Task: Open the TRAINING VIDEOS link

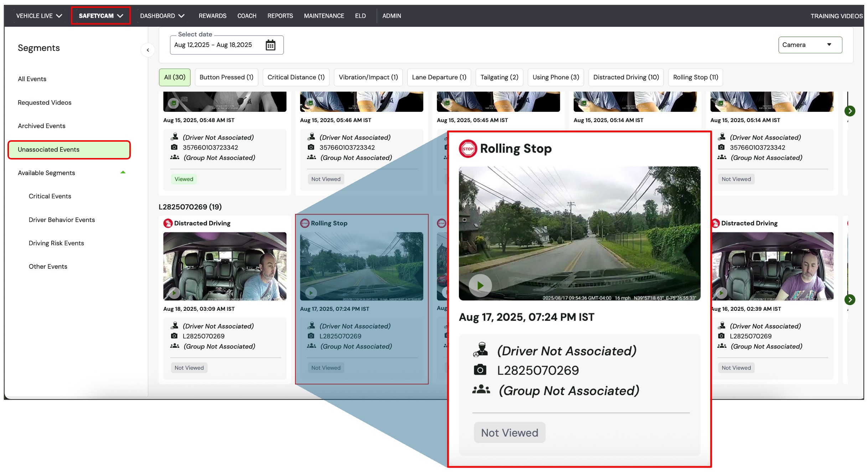Action: point(836,16)
